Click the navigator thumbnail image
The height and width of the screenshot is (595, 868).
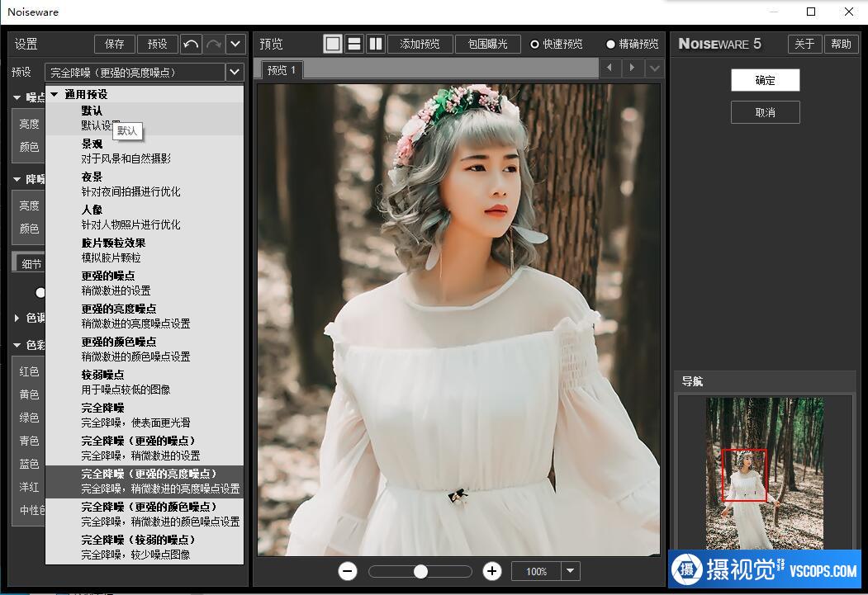(x=765, y=474)
